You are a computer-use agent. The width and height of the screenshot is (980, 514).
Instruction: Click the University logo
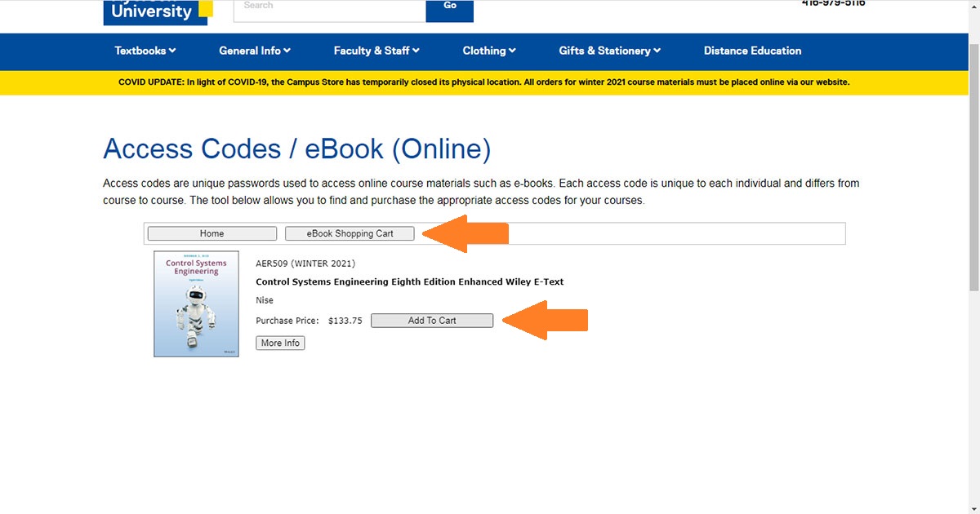(x=158, y=11)
